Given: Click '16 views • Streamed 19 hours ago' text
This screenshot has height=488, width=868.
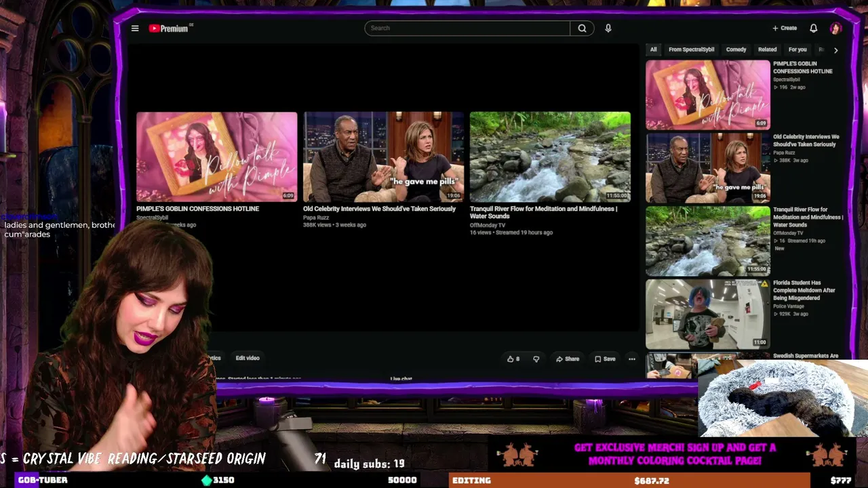Looking at the screenshot, I should [x=511, y=232].
